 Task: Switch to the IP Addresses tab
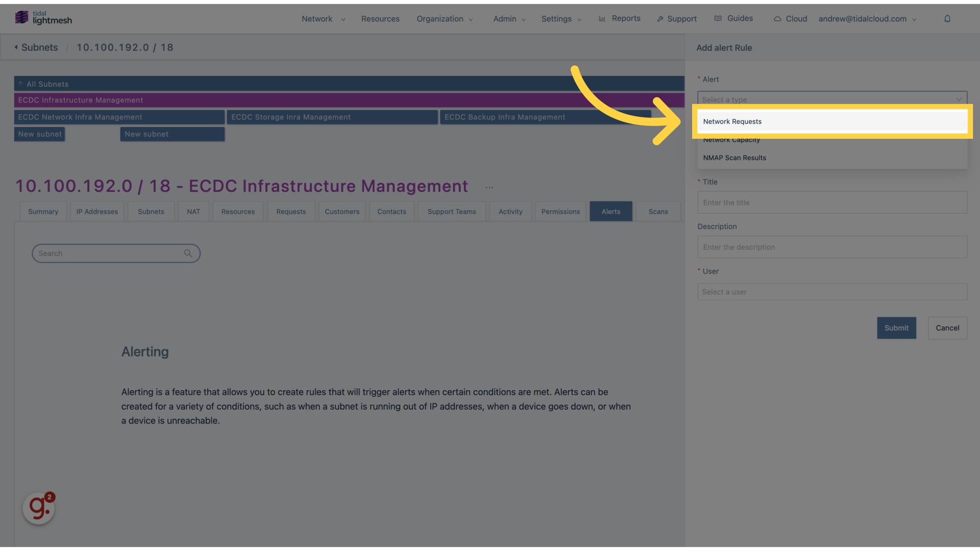(97, 212)
